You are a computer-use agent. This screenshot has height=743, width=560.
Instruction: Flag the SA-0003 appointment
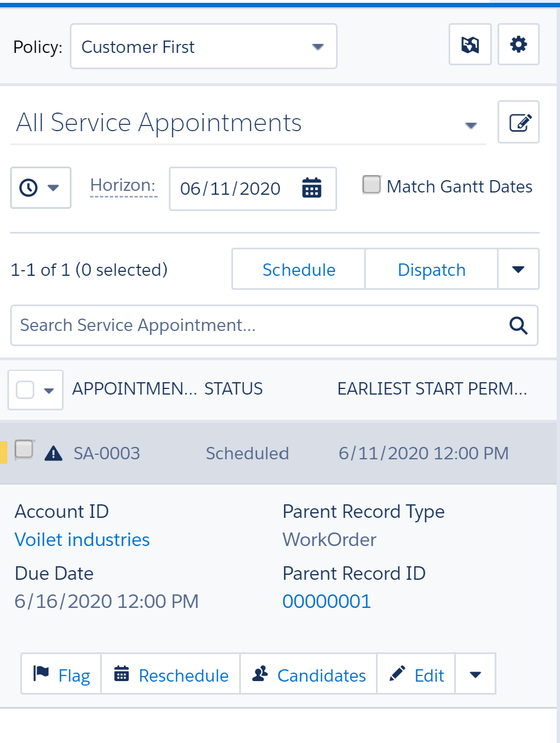click(60, 674)
